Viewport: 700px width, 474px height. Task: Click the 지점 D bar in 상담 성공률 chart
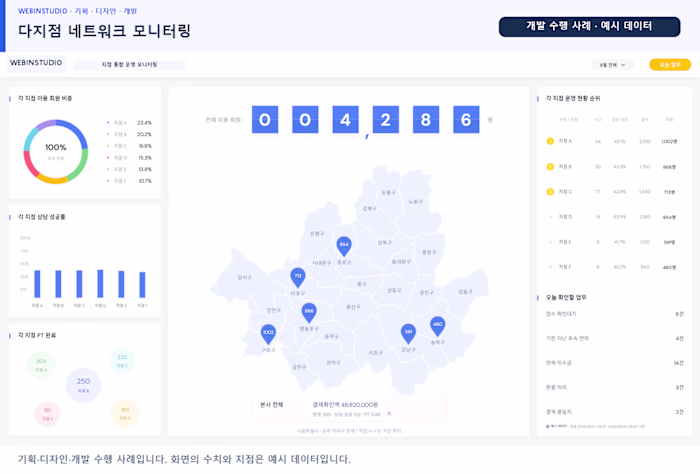coord(100,283)
